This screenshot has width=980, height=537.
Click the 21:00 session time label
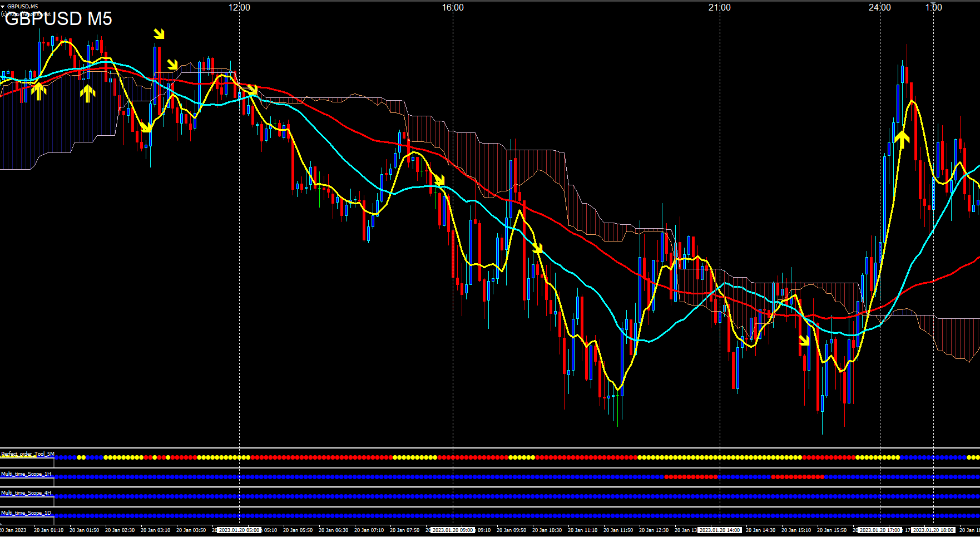point(720,7)
